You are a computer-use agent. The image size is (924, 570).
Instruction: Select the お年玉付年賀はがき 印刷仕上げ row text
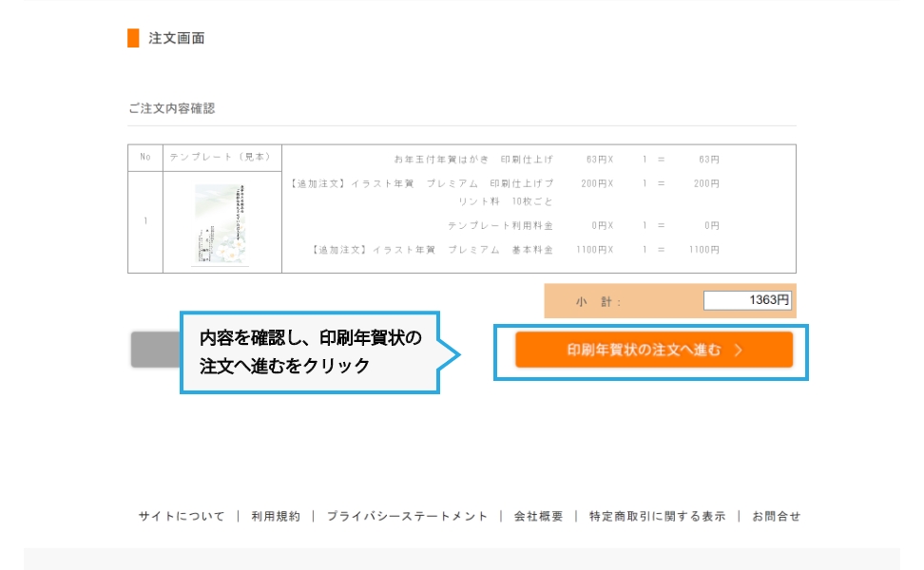[473, 160]
